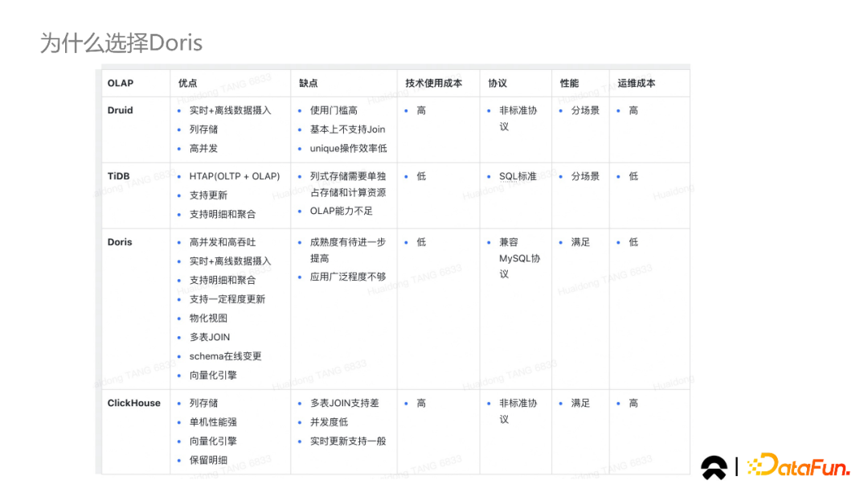Click 低 in Doris 技术使用成本 cell

coord(421,242)
